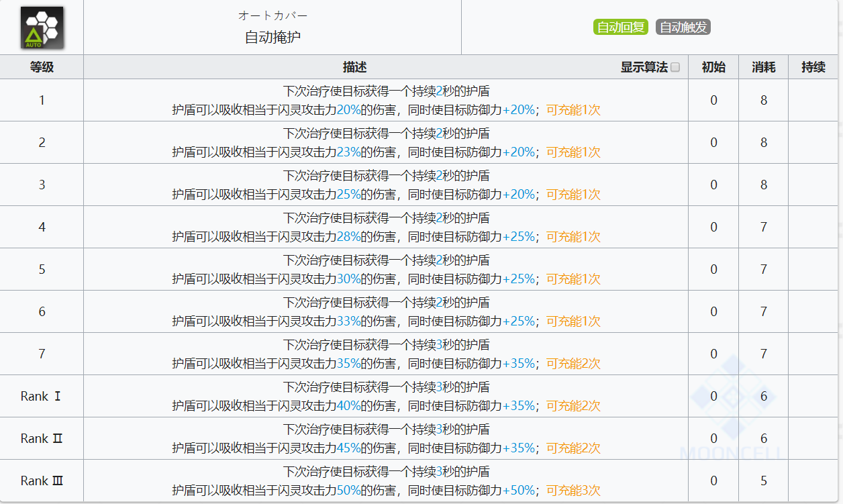Screen dimensions: 843x504
Task: Click the Auto Cover skill icon
Action: (x=42, y=28)
